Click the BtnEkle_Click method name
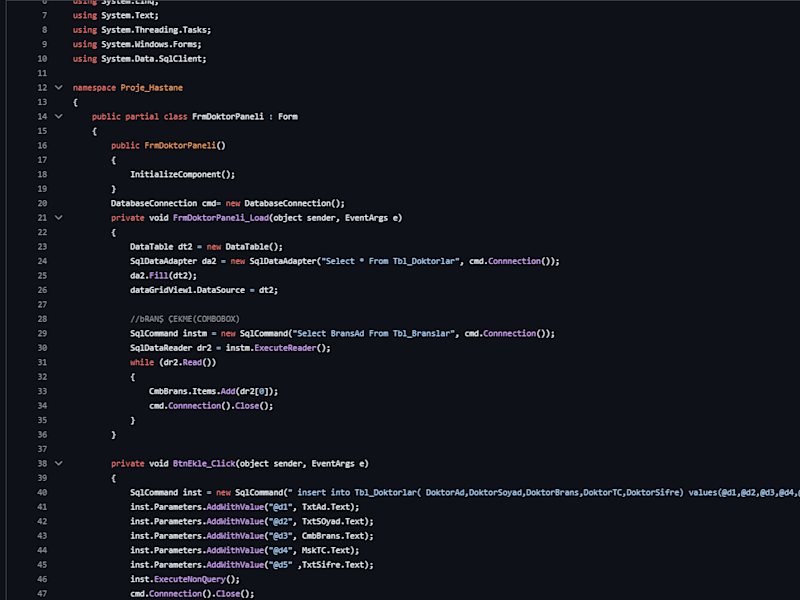The image size is (800, 600). click(x=204, y=464)
